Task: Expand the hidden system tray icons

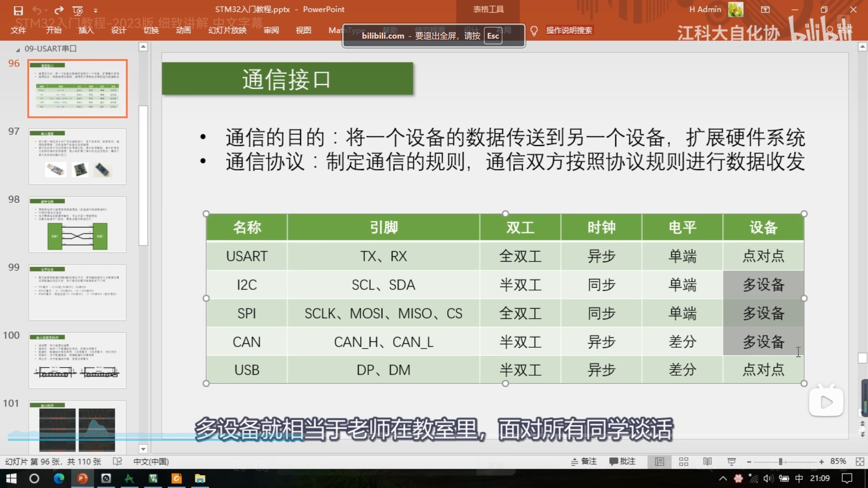Action: coord(723,478)
